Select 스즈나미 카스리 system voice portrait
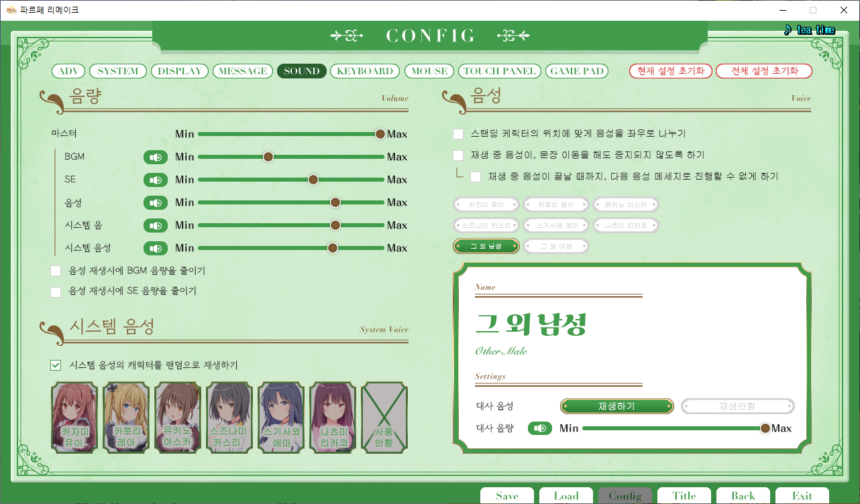Image resolution: width=860 pixels, height=504 pixels. point(229,418)
